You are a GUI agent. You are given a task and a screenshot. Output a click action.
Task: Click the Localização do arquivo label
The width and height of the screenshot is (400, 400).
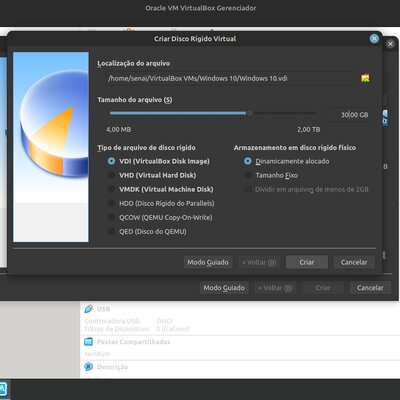coord(134,63)
